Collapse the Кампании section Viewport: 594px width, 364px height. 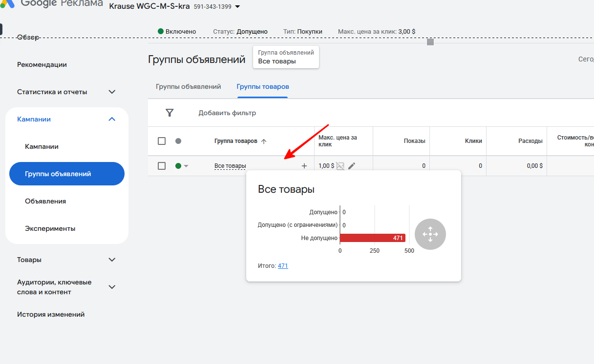pyautogui.click(x=112, y=119)
